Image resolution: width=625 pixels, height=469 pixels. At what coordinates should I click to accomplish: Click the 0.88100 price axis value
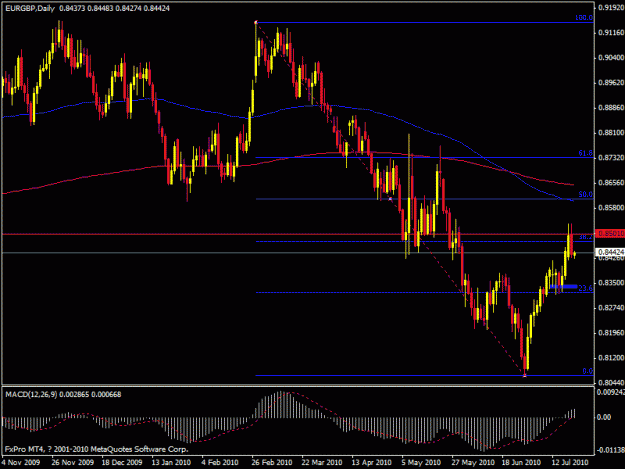point(611,133)
